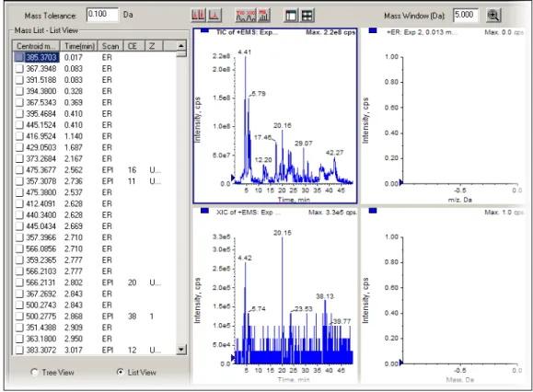Click the single overlaid peak toolbar icon
The width and height of the screenshot is (533, 392).
point(214,15)
